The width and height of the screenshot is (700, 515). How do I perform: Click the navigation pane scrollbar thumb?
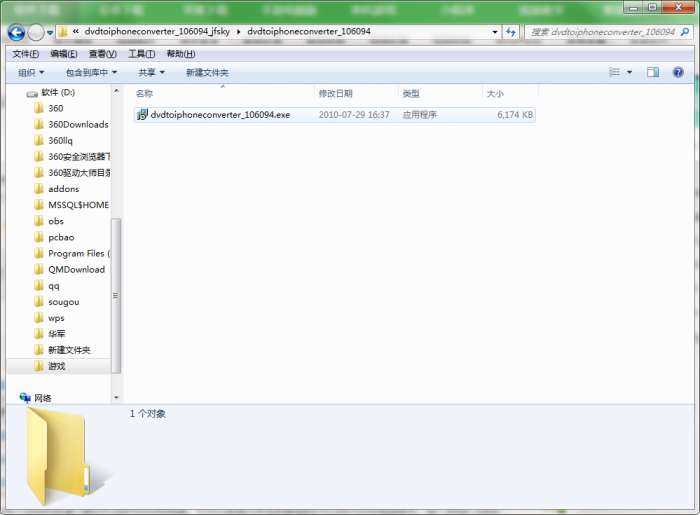[116, 295]
